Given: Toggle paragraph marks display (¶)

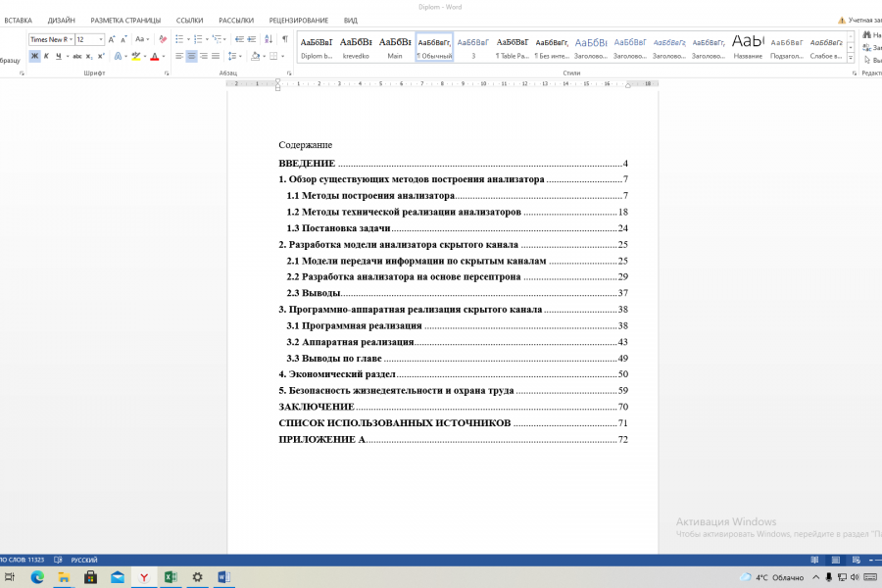Looking at the screenshot, I should coord(284,39).
